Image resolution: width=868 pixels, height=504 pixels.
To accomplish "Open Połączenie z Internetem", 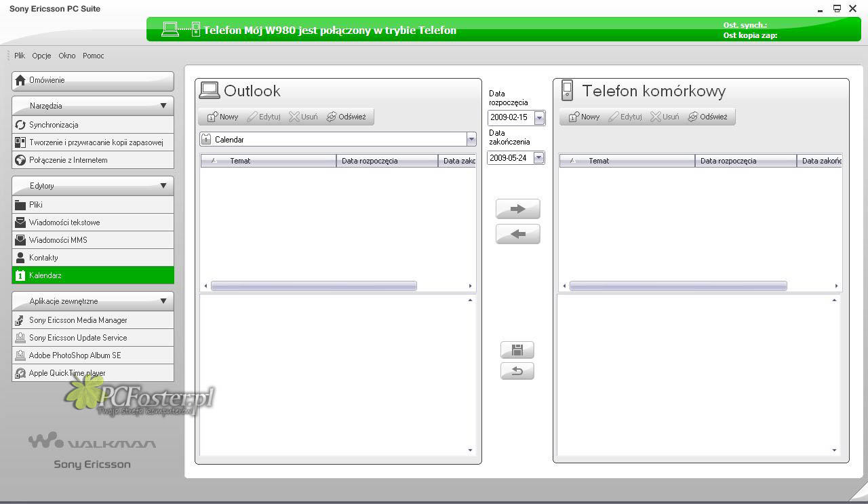I will click(93, 160).
